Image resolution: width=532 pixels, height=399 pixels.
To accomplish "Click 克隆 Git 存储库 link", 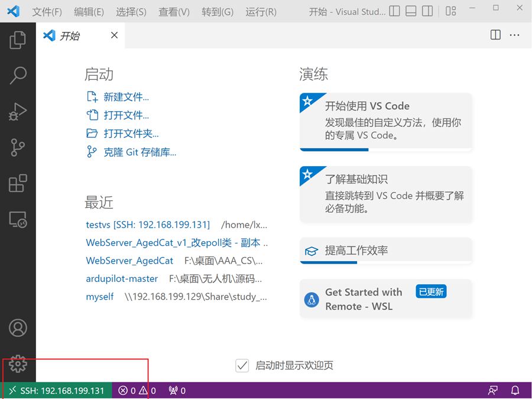I will 140,152.
